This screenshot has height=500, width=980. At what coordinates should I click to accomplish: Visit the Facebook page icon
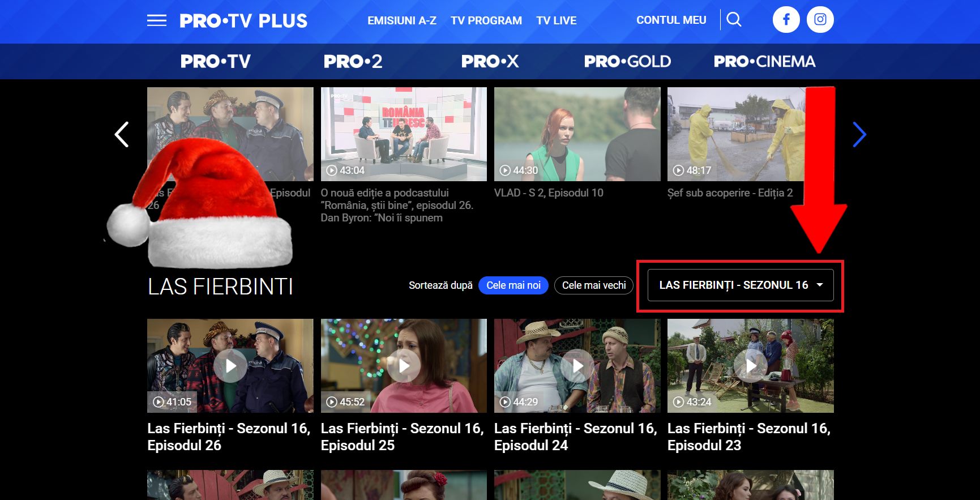pos(786,19)
